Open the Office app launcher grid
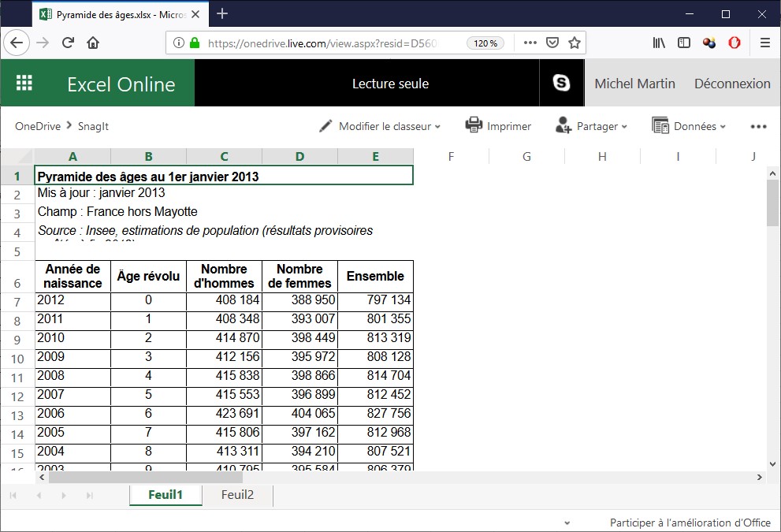 tap(24, 83)
